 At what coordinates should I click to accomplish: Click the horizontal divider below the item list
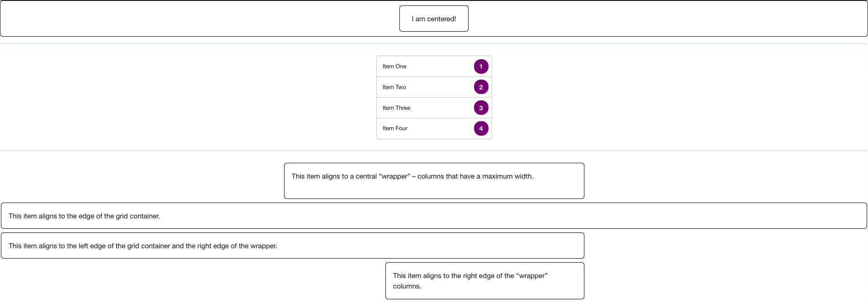434,151
